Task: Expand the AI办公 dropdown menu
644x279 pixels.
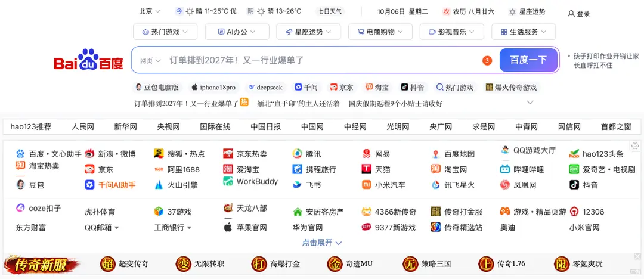Action: click(237, 32)
